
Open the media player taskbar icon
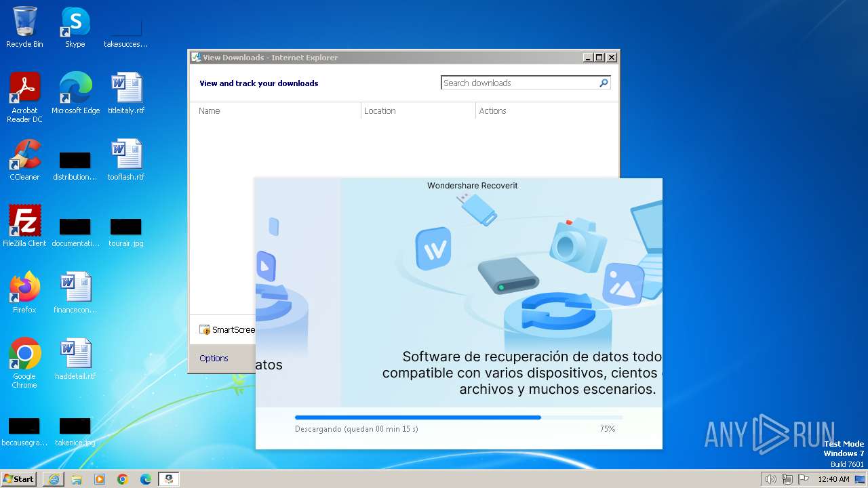[100, 479]
